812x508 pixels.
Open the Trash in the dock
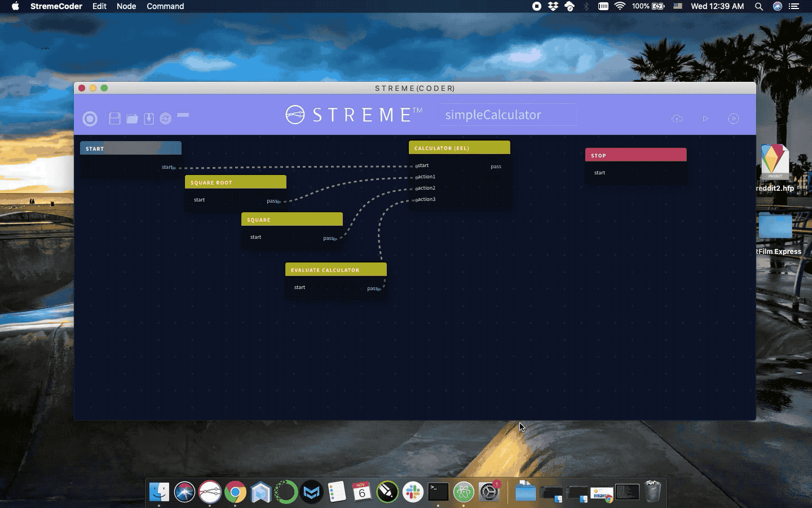pyautogui.click(x=652, y=492)
